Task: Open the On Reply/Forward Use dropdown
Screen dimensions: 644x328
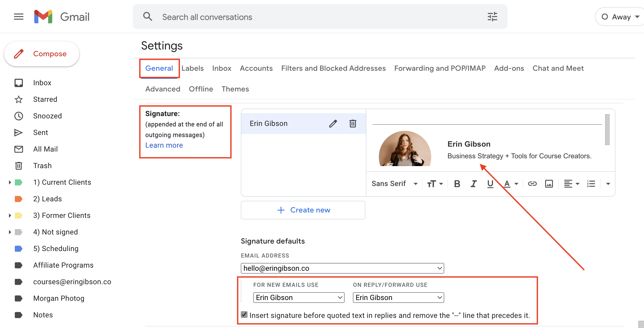Action: [x=398, y=297]
